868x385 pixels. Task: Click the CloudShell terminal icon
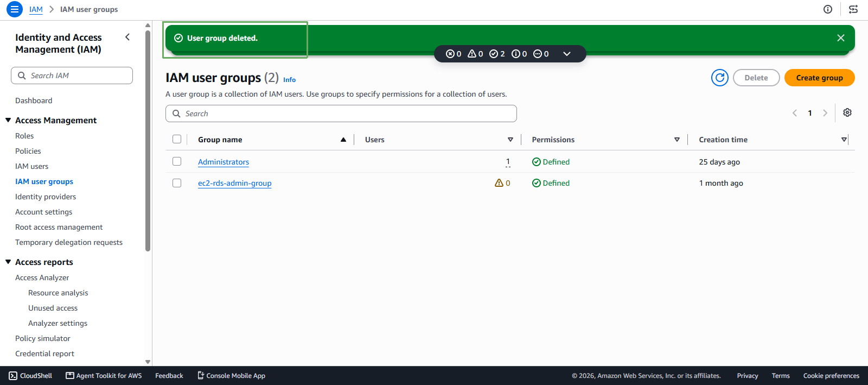coord(13,376)
